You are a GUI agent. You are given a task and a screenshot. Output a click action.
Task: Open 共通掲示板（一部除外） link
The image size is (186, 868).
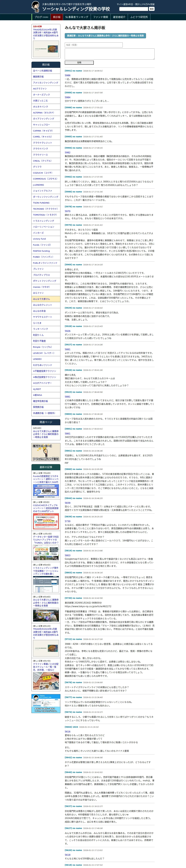point(46,413)
